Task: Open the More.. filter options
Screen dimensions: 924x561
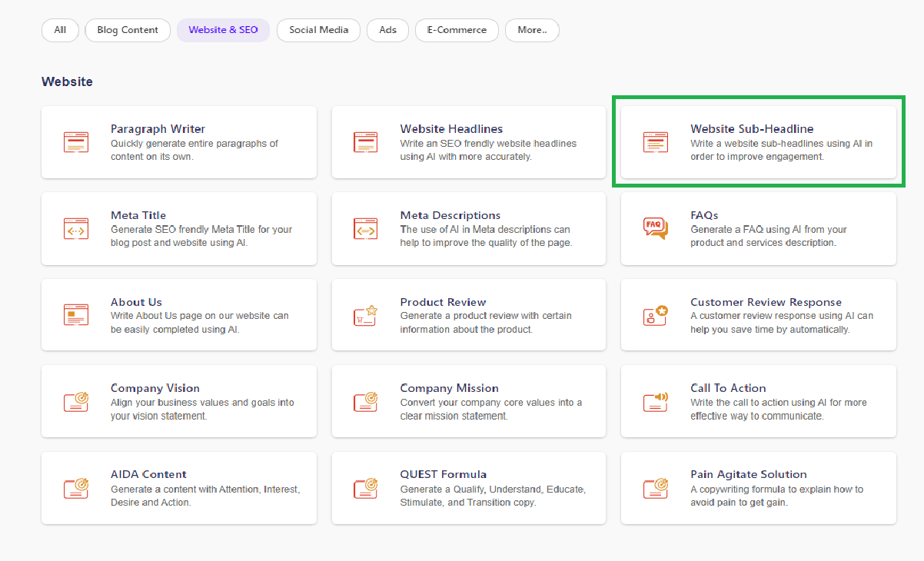Action: click(x=532, y=30)
